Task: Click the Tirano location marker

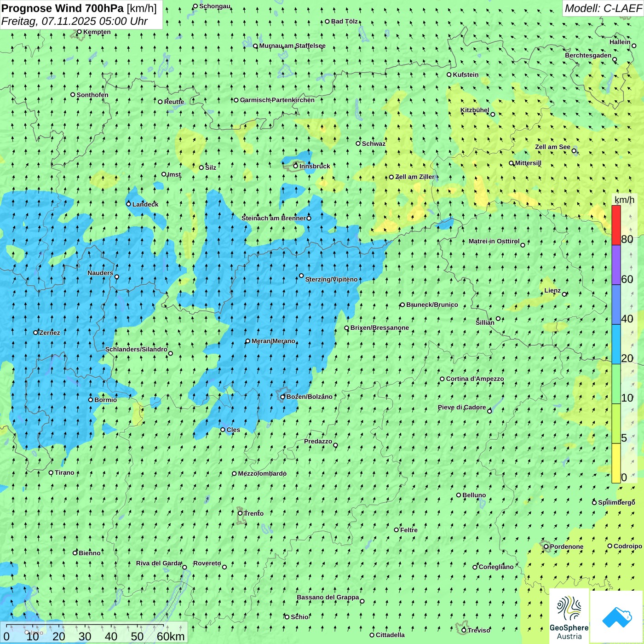Action: coord(51,472)
